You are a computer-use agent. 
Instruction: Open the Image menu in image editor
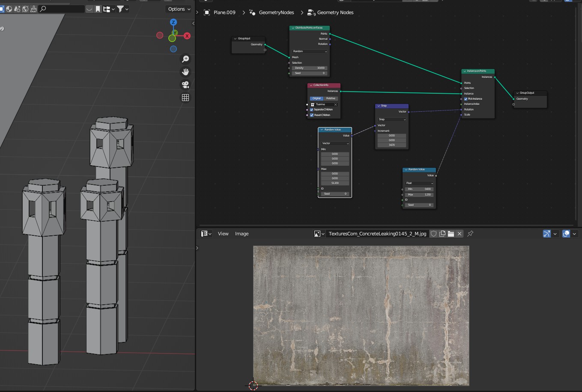coord(242,234)
